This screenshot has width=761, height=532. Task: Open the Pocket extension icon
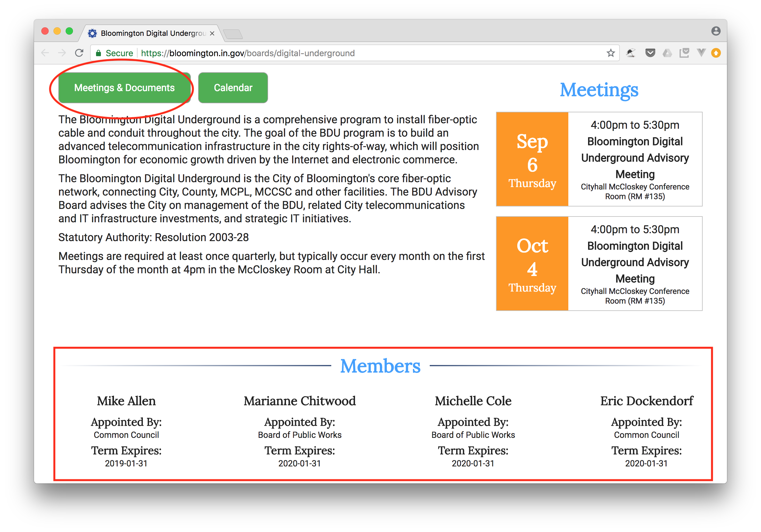[650, 53]
